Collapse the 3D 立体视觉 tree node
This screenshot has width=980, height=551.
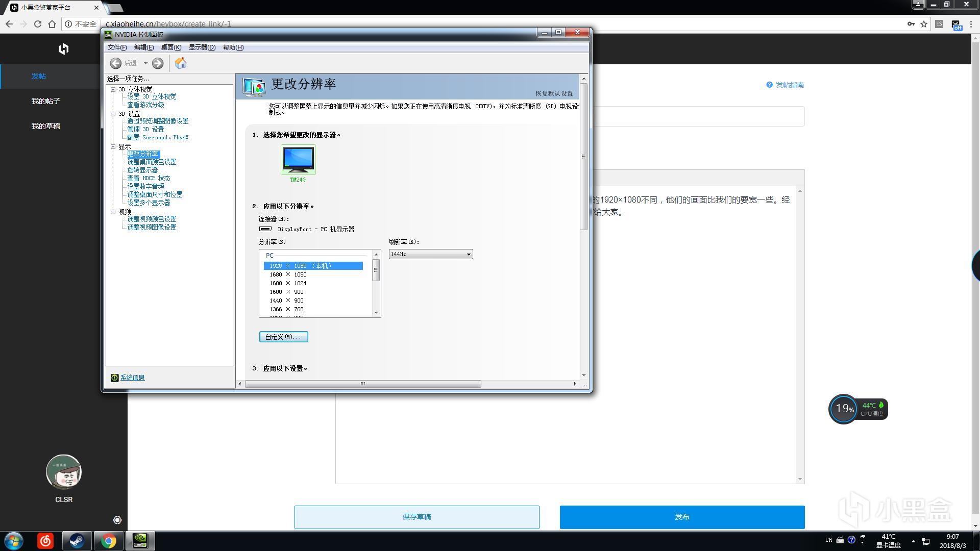(x=113, y=89)
